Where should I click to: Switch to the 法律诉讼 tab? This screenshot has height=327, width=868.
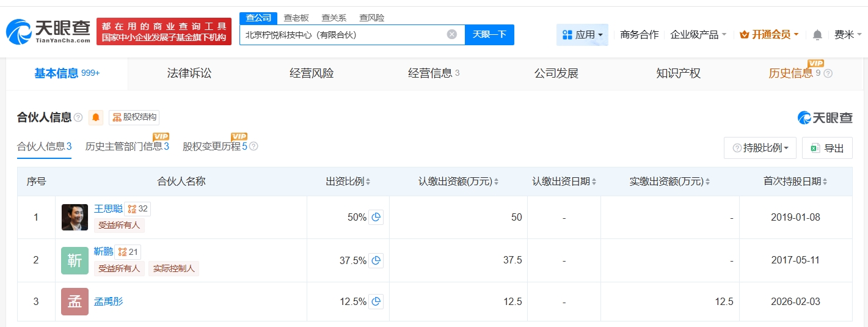click(189, 73)
